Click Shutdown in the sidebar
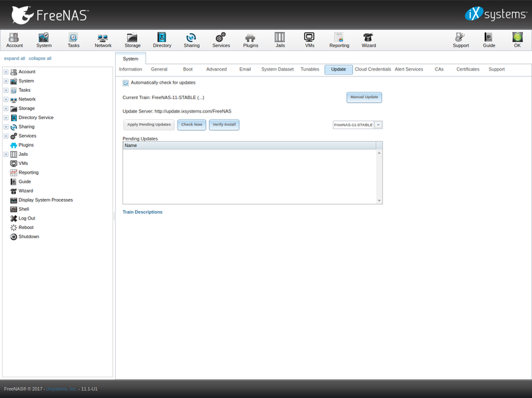 point(29,237)
